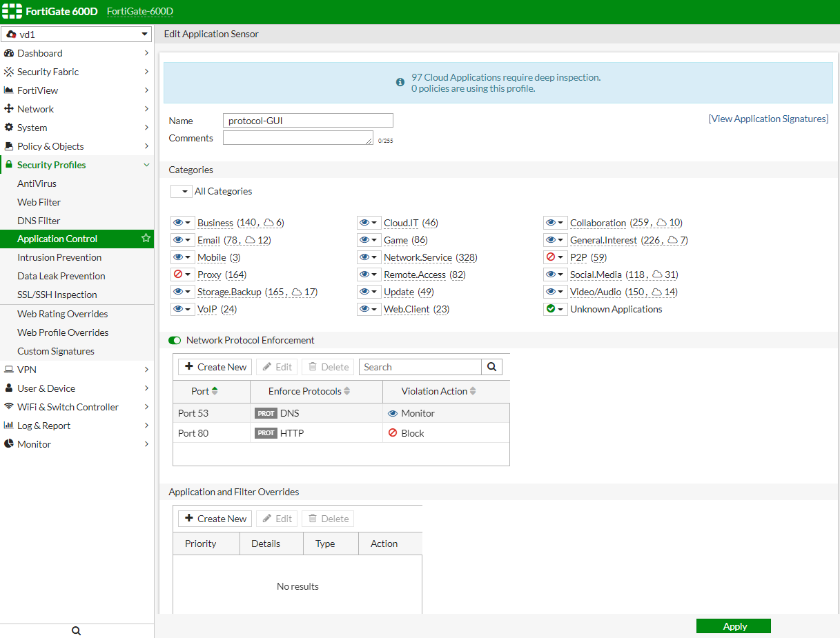840x638 pixels.
Task: Click the PROT badge beside HTTP
Action: click(x=266, y=433)
